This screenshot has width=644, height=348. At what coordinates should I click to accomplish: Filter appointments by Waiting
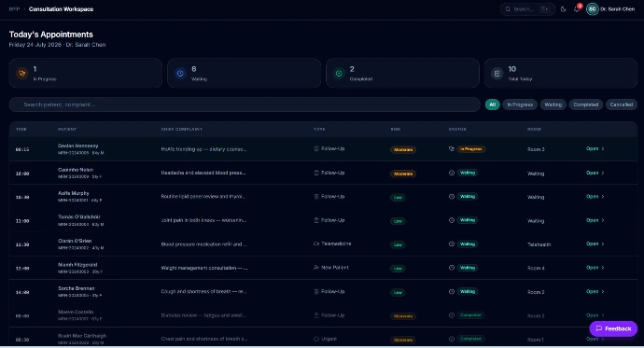553,104
